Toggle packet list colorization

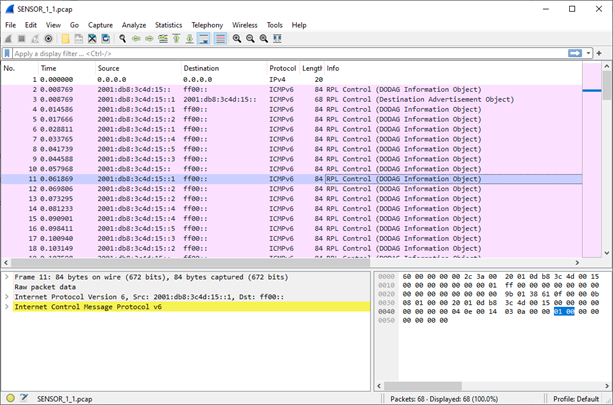click(x=219, y=39)
